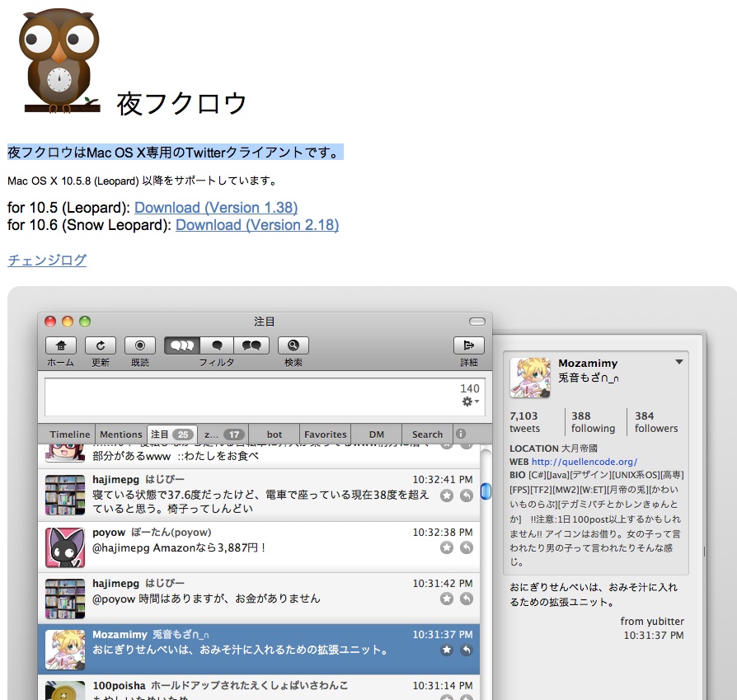737x700 pixels.
Task: Select the triple-bubble filter segment
Action: (182, 345)
